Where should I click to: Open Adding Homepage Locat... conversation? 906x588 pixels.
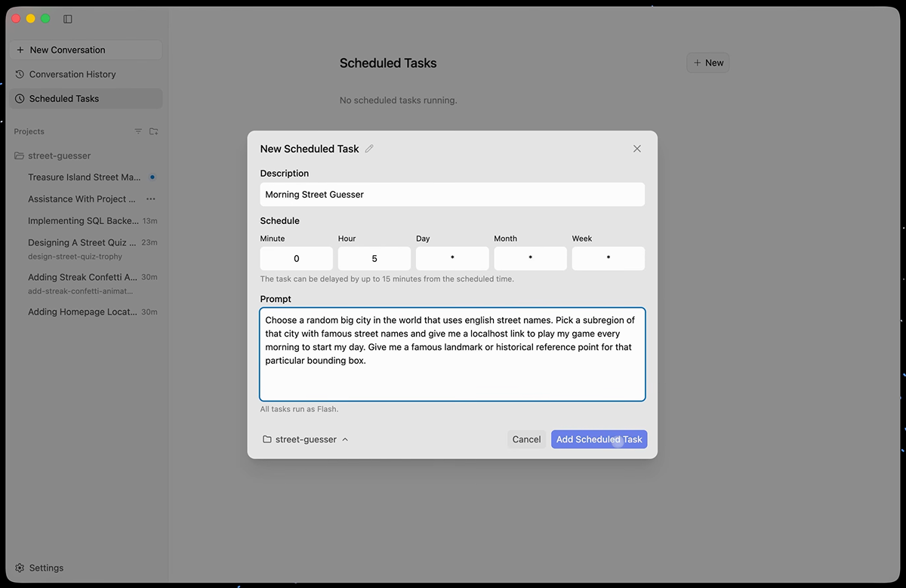[x=83, y=312]
